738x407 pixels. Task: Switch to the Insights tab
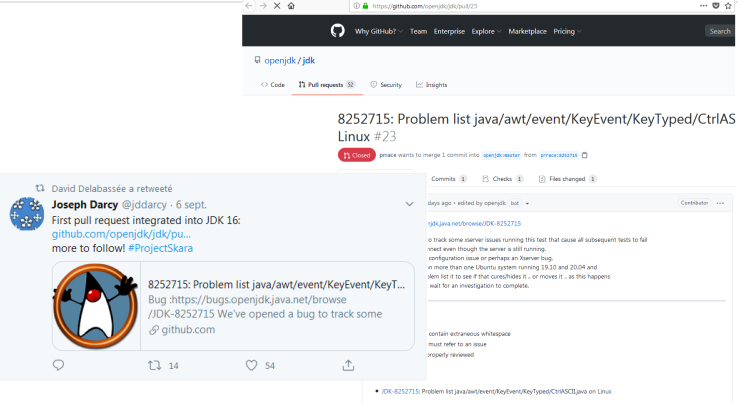(x=432, y=85)
